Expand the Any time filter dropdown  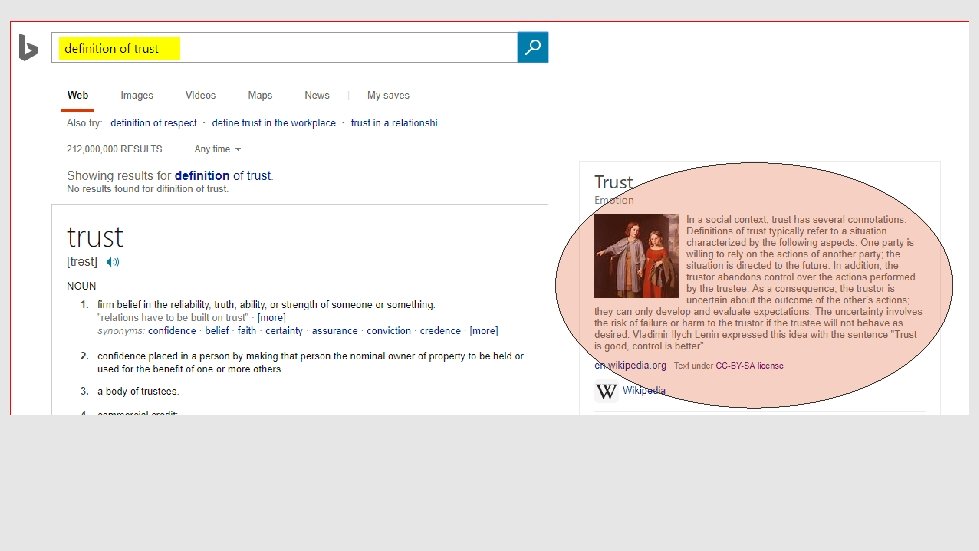click(x=217, y=149)
